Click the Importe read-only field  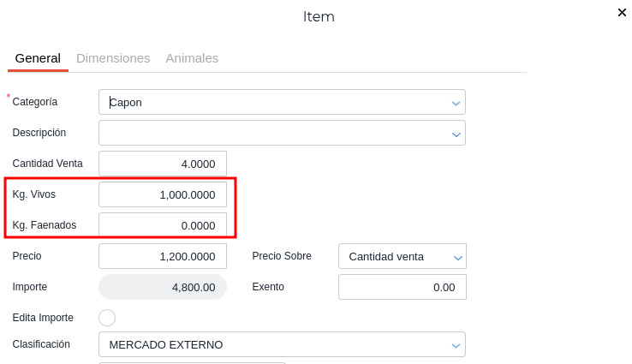[x=163, y=287]
